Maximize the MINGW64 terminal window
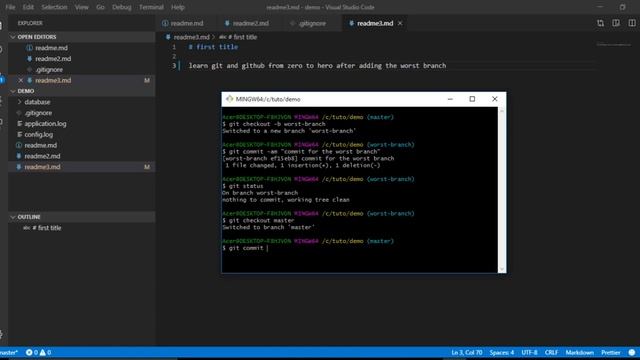 point(472,99)
